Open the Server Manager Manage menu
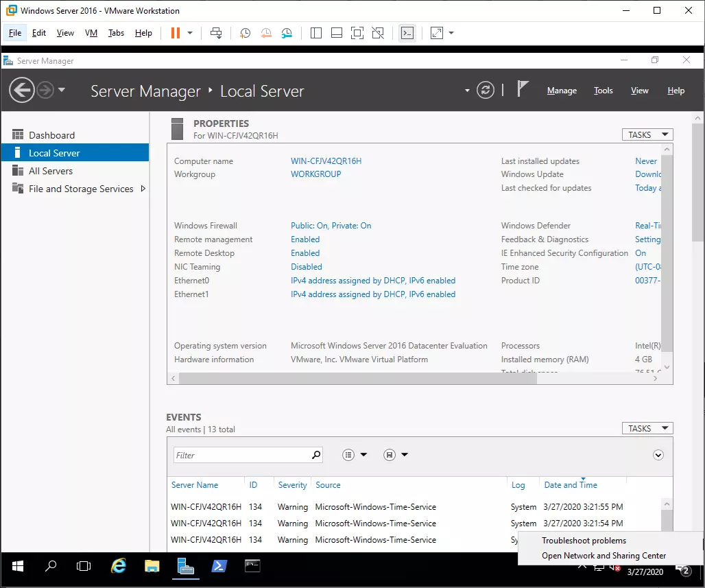This screenshot has height=588, width=705. tap(562, 91)
